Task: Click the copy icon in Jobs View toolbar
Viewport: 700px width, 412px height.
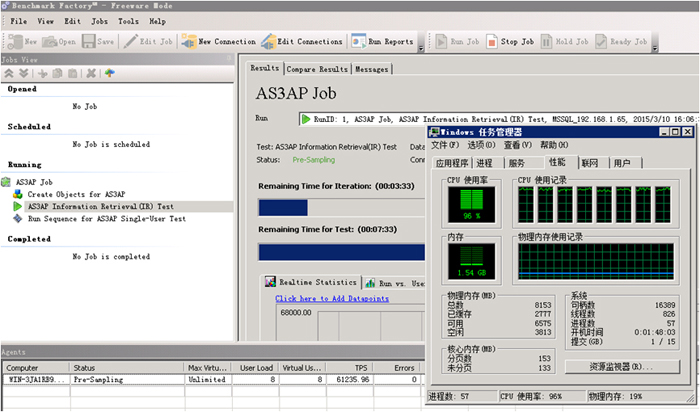Action: [57, 73]
